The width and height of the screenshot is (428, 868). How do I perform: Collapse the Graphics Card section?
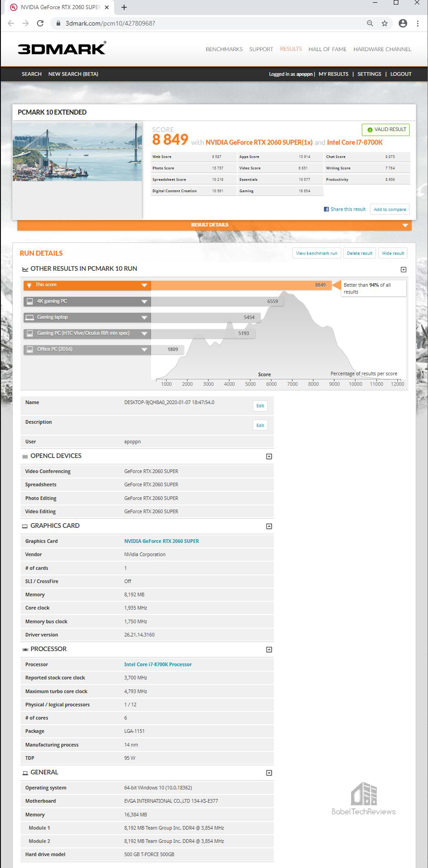[269, 526]
